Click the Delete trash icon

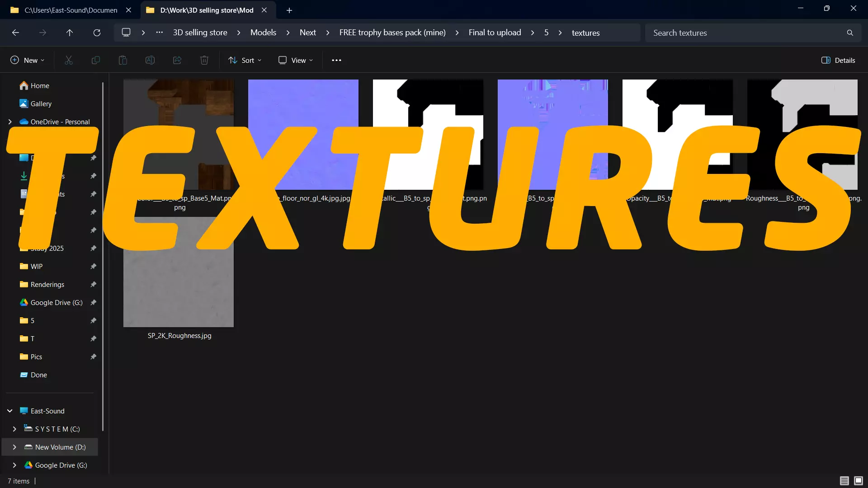point(204,60)
